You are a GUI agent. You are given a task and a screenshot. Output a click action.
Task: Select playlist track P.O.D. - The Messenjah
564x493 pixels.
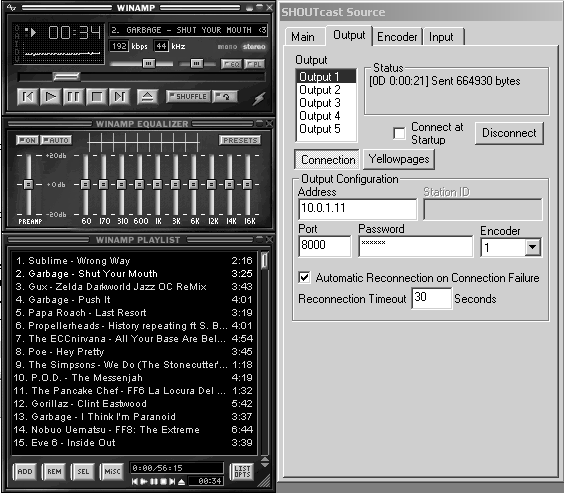click(x=134, y=378)
